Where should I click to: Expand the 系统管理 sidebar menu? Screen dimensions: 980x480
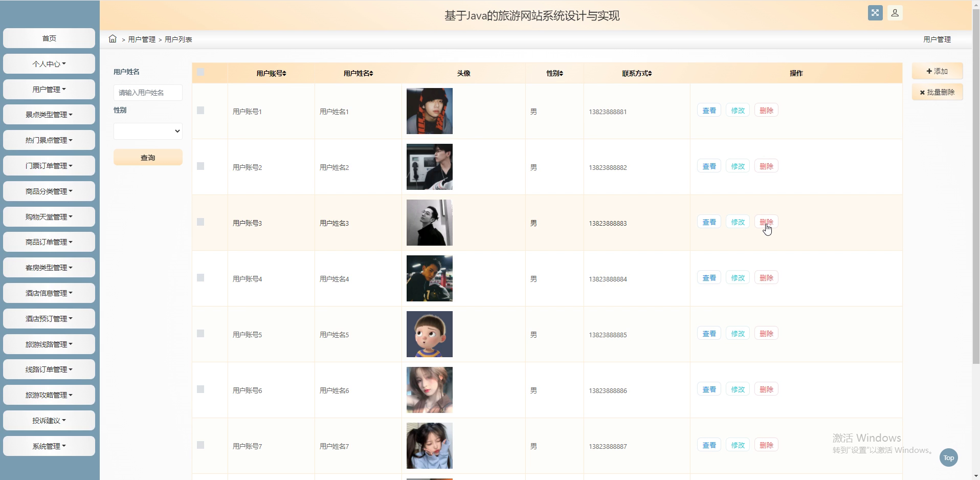(x=49, y=446)
